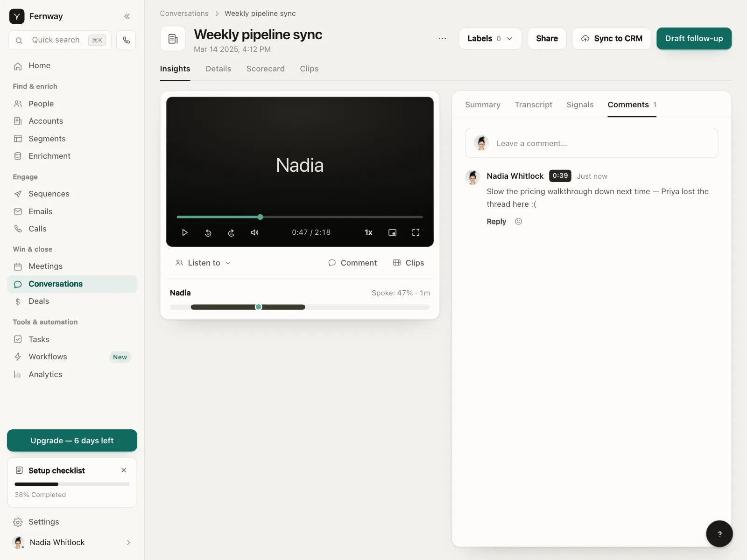Switch to the top Clips tab

pyautogui.click(x=309, y=69)
